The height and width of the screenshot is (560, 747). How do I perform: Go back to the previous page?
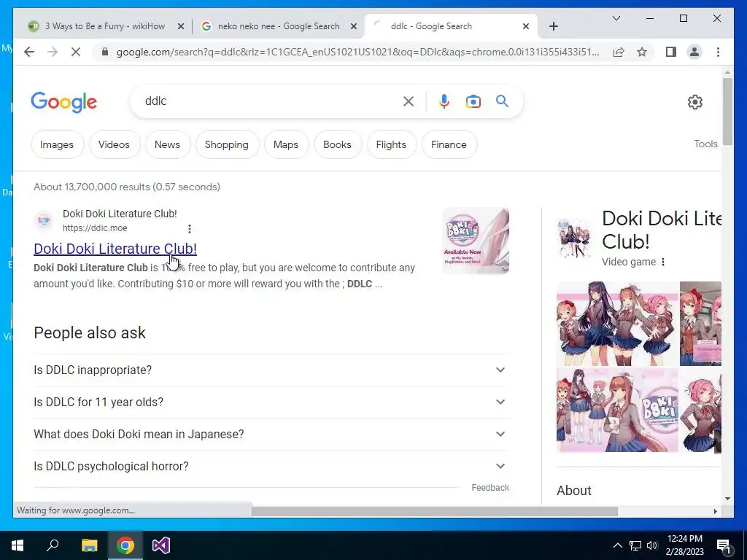(29, 52)
